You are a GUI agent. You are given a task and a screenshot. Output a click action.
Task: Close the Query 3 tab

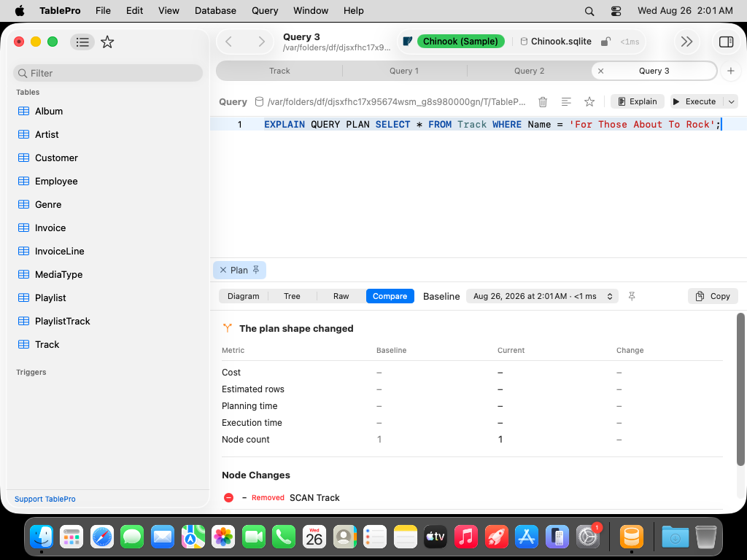601,71
